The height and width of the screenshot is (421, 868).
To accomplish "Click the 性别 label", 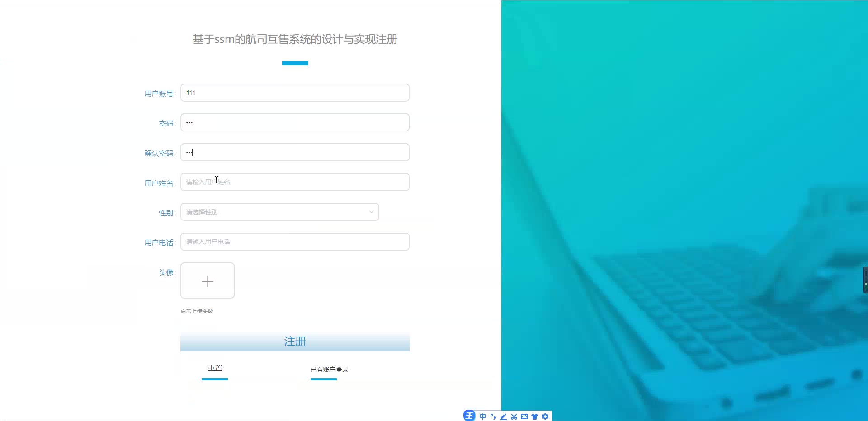I will pos(167,213).
